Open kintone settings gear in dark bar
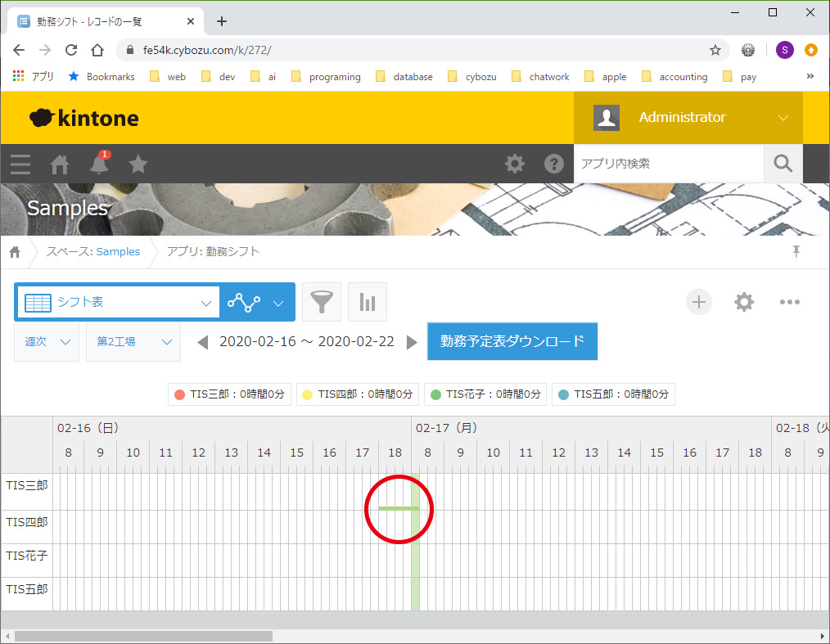830x644 pixels. 515,164
